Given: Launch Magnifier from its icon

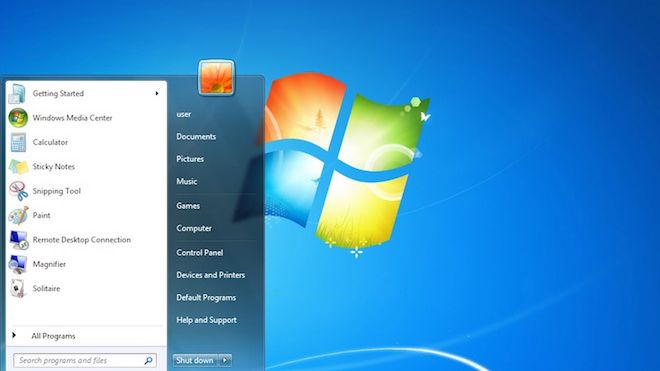Looking at the screenshot, I should (x=18, y=264).
